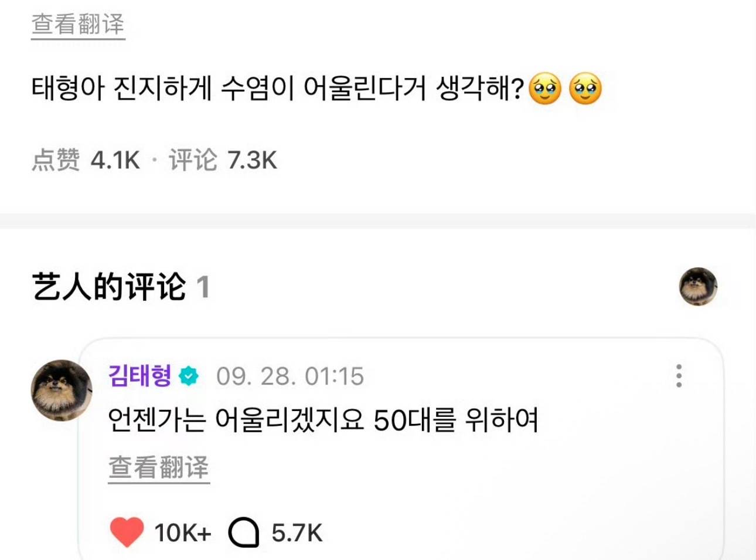Click the verified badge beside 김태형
This screenshot has width=756, height=560.
click(189, 376)
